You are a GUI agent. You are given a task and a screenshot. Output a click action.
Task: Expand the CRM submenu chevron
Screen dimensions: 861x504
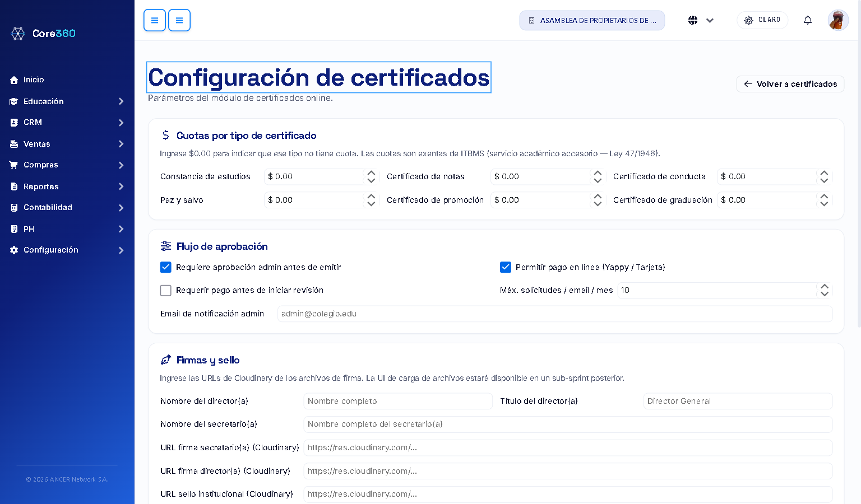(121, 123)
